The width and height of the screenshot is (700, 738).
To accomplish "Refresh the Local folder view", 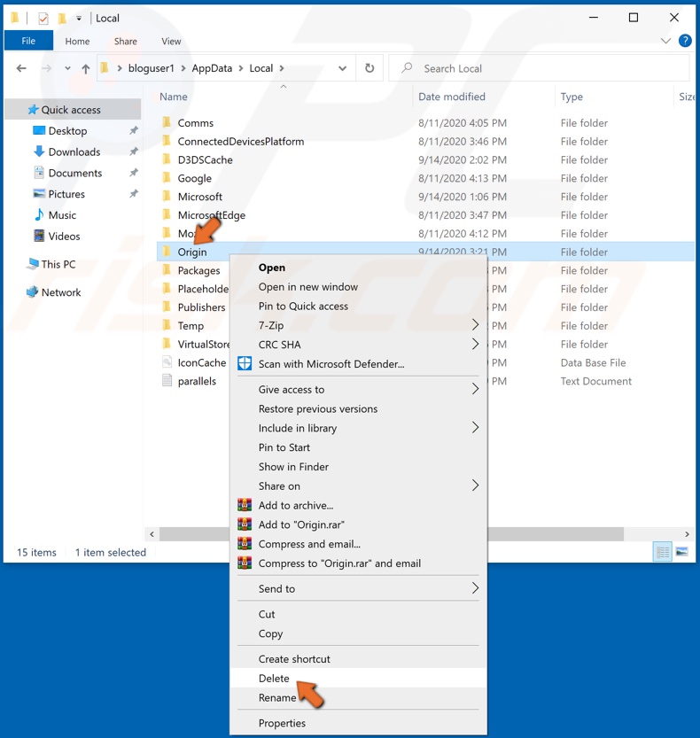I will point(369,68).
